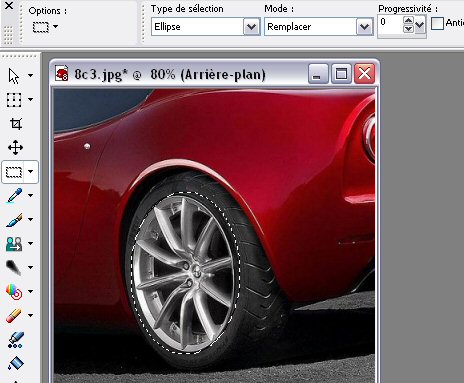Screen dimensions: 464x383
Task: Select the Color Replacer tool
Action: tap(14, 292)
